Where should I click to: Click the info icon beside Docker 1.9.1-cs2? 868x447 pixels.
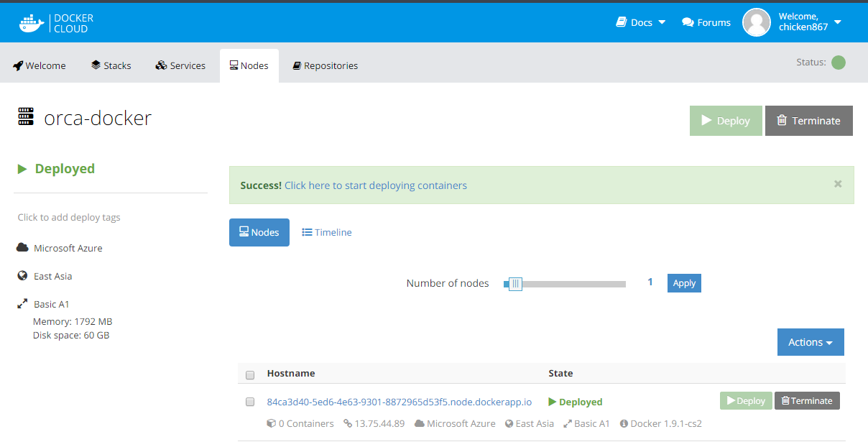coord(624,423)
